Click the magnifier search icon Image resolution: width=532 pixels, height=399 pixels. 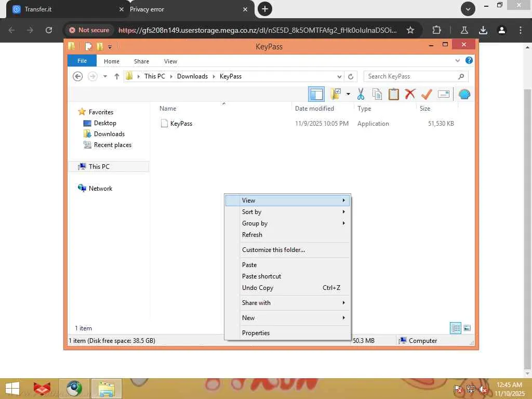click(461, 76)
